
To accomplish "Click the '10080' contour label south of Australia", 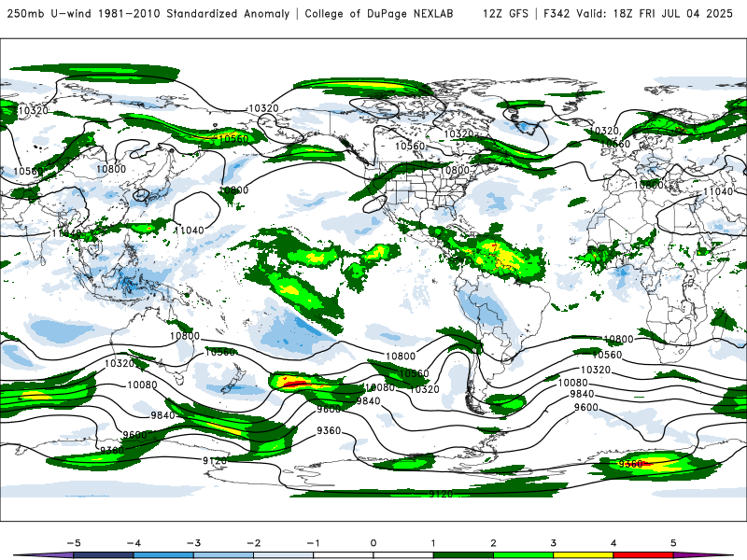I will (x=142, y=385).
